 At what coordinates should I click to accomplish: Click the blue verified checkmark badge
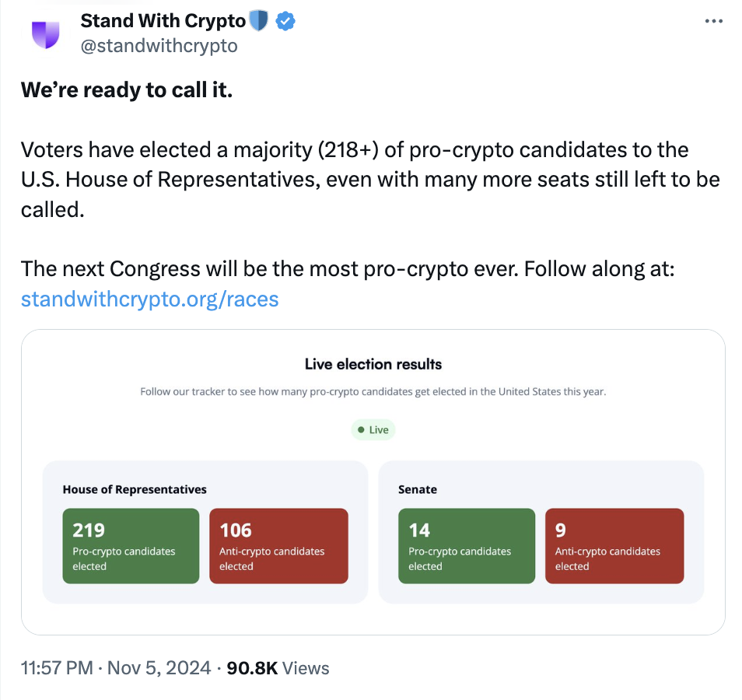pyautogui.click(x=285, y=21)
